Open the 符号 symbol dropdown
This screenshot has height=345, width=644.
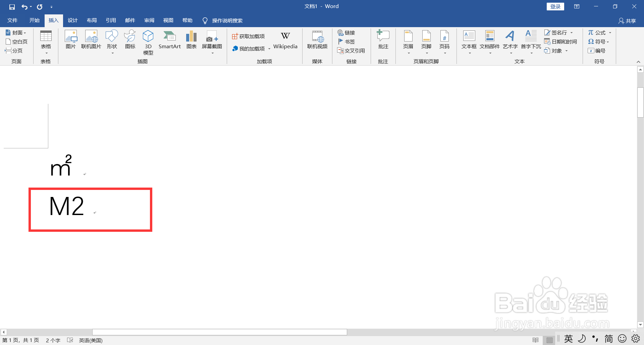pyautogui.click(x=598, y=42)
